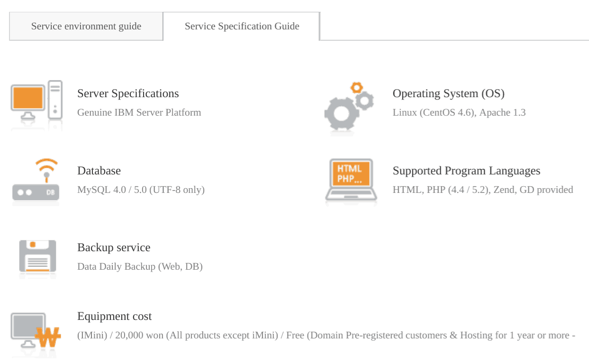The image size is (589, 364).
Task: Click the Operating System (OS) heading
Action: (x=448, y=93)
